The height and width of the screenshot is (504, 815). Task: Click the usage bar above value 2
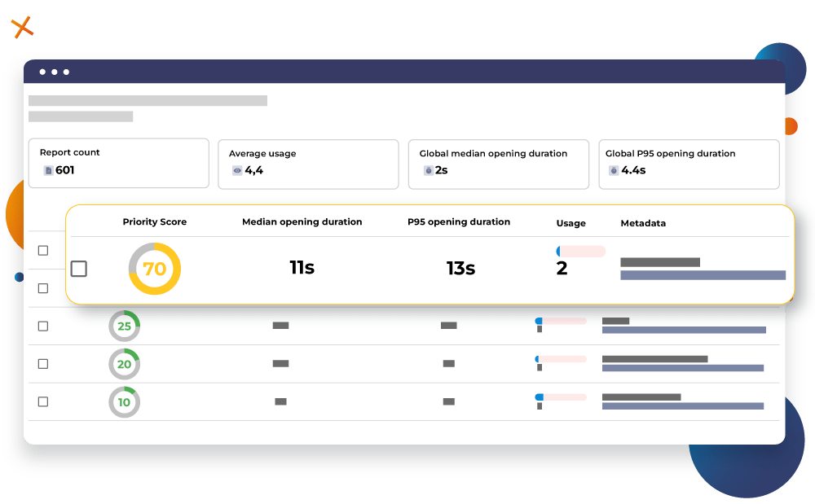[580, 252]
